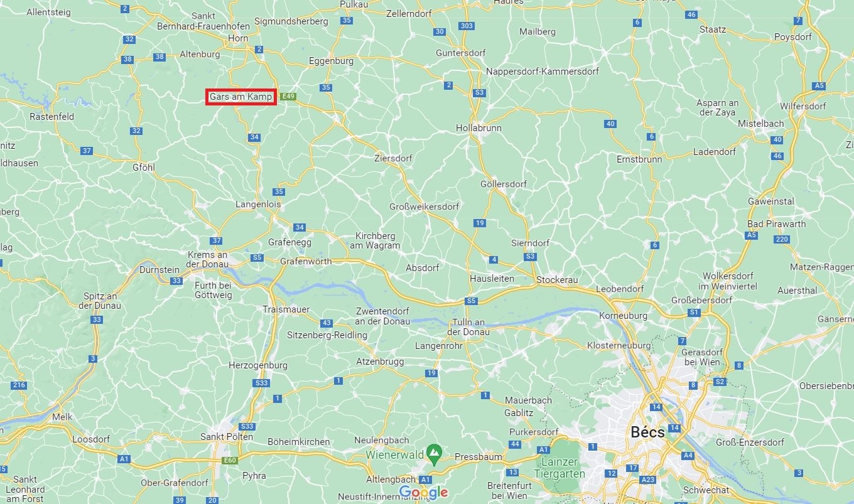Click the E49 green route shield

pos(288,96)
